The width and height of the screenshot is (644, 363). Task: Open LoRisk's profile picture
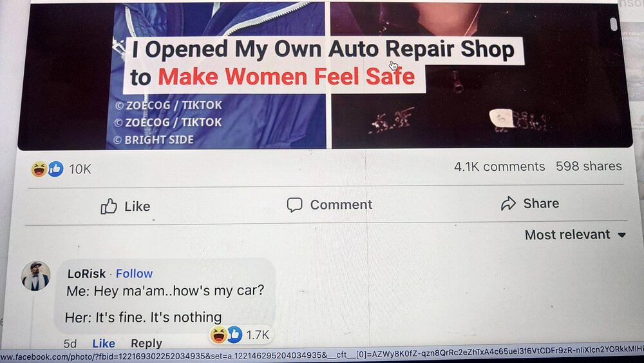35,276
